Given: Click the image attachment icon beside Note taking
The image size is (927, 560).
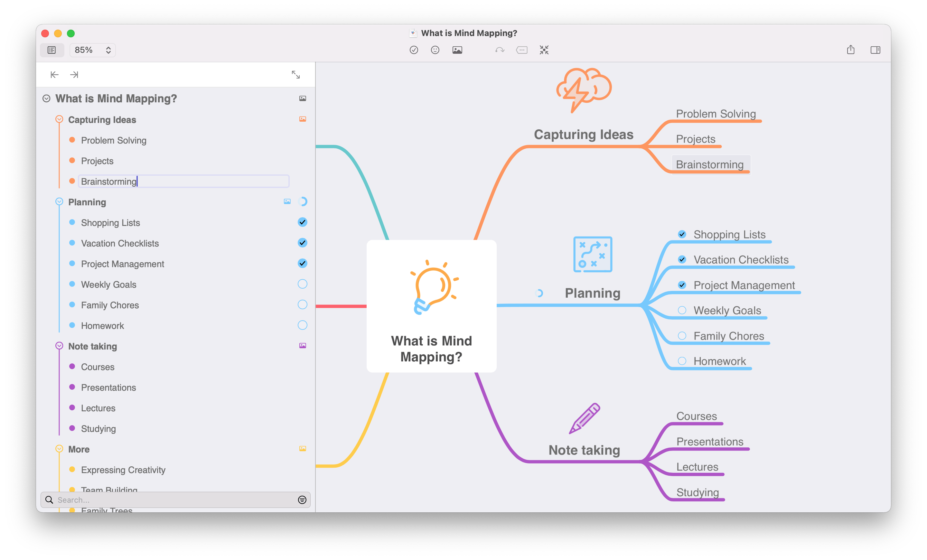Looking at the screenshot, I should point(303,346).
